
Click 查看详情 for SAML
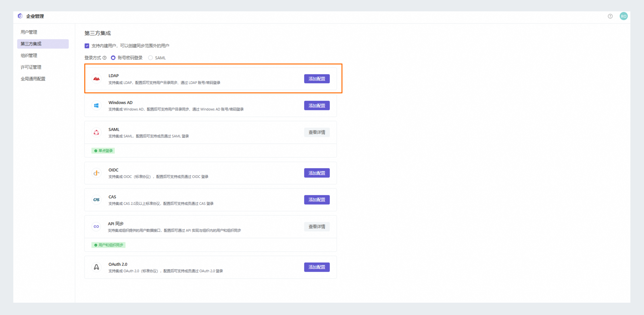(x=317, y=132)
